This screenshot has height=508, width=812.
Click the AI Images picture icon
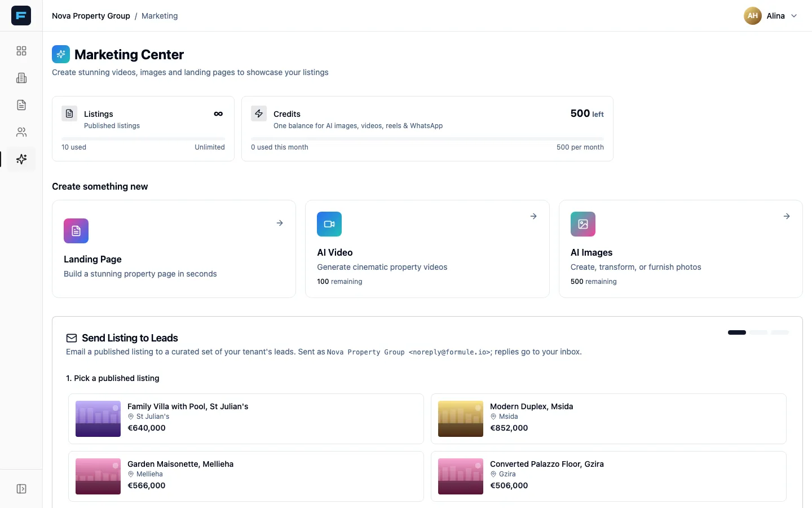(x=583, y=224)
